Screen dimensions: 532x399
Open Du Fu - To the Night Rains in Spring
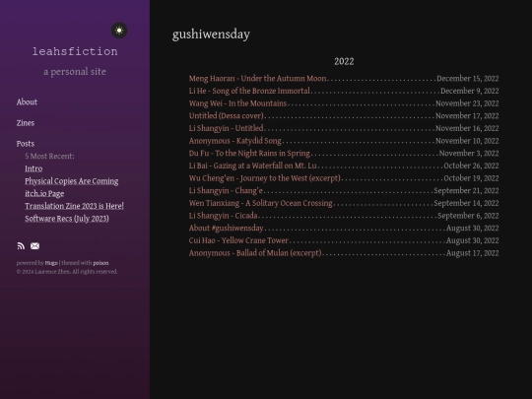click(x=249, y=154)
